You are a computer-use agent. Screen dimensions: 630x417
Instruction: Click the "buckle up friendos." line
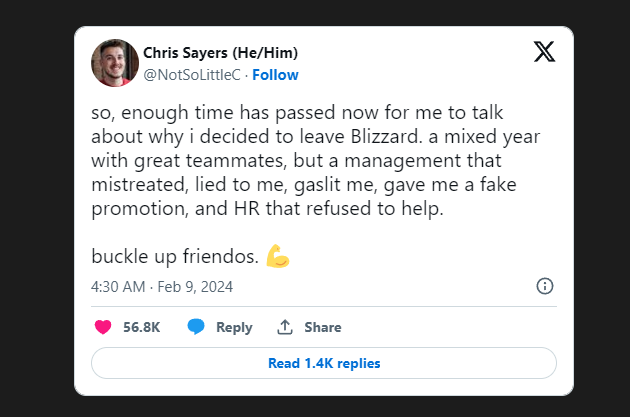click(176, 256)
